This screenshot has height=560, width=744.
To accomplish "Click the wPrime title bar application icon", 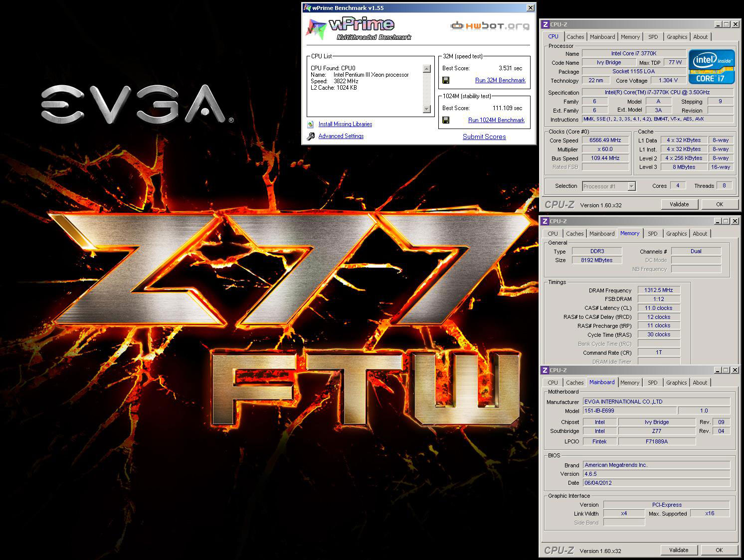I will click(307, 8).
